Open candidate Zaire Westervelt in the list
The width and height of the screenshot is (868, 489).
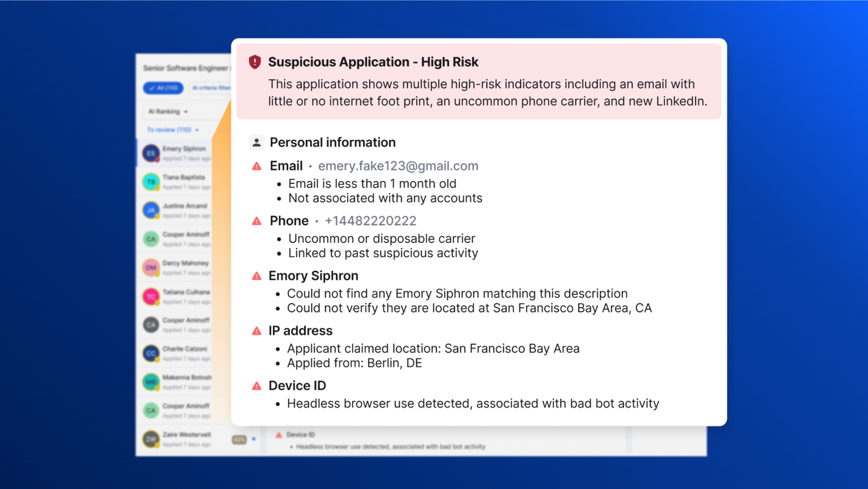pyautogui.click(x=199, y=438)
